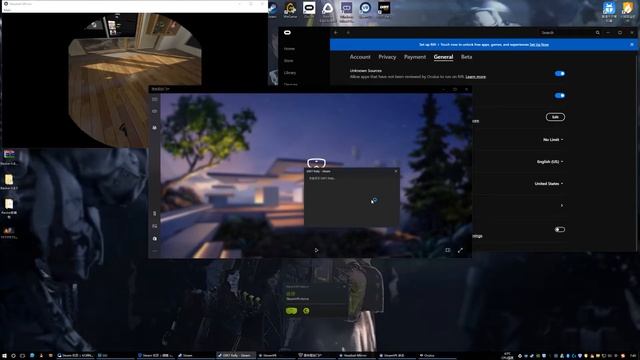Open the second folder icon on desktop
Image resolution: width=640 pixels, height=360 pixels.
click(x=9, y=180)
